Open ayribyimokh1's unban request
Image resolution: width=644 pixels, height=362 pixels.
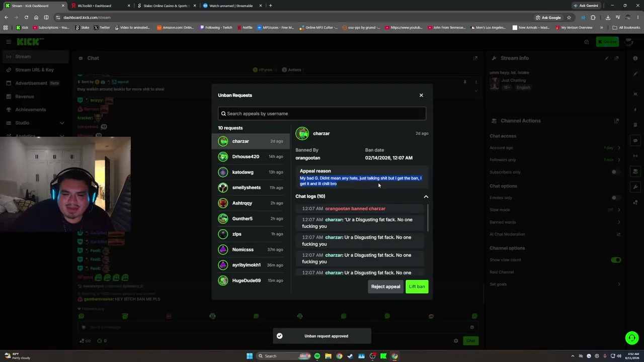(x=251, y=265)
